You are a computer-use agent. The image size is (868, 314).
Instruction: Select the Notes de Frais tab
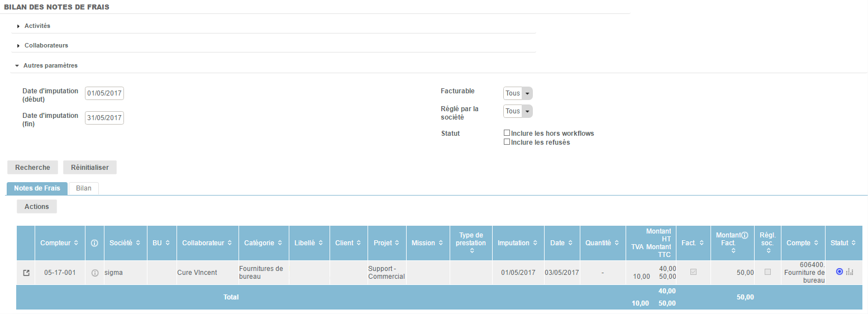click(x=37, y=188)
